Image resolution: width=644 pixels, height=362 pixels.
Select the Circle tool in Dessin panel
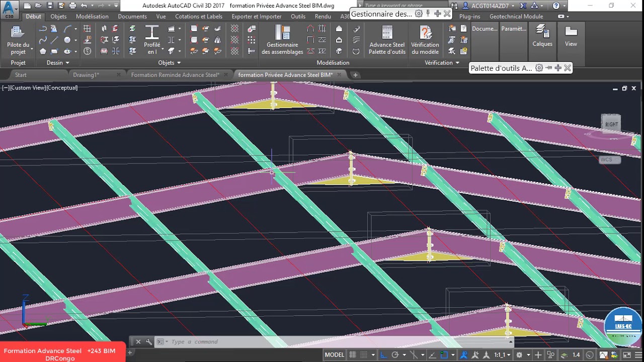coord(67,40)
